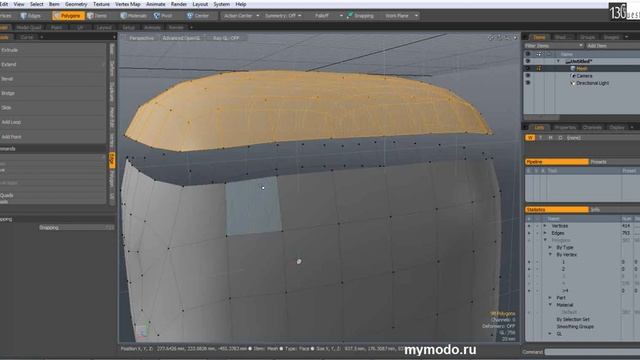Select the Center mode icon
The image size is (640, 360).
190,16
